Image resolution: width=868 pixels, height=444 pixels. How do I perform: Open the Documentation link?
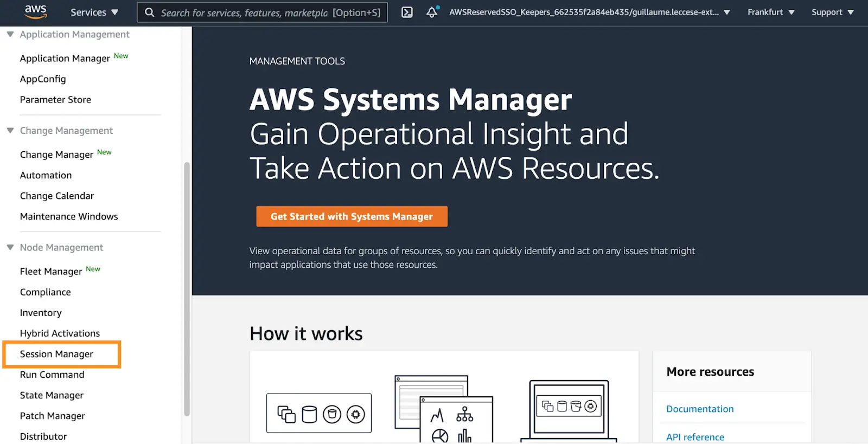(700, 409)
